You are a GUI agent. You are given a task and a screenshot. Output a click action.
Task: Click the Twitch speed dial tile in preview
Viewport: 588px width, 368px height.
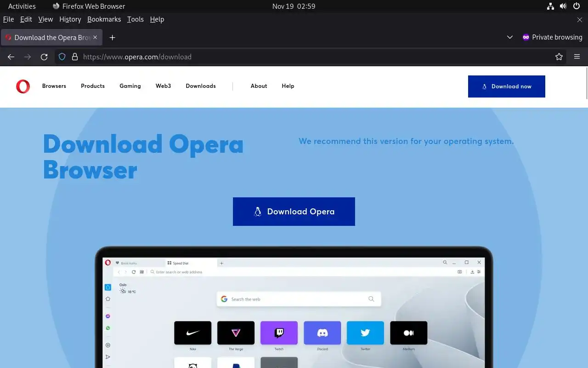279,333
